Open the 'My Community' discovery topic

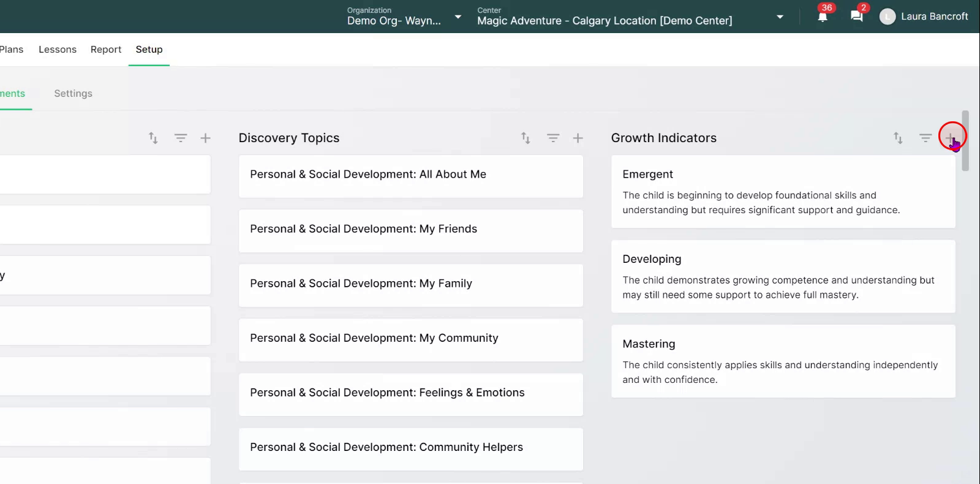[x=410, y=339]
